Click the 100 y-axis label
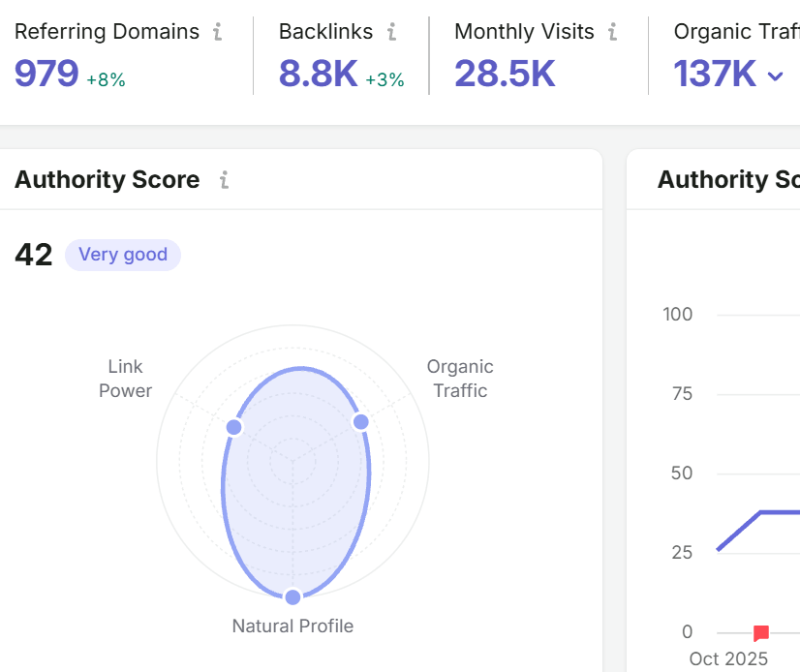This screenshot has width=800, height=672. [x=678, y=315]
